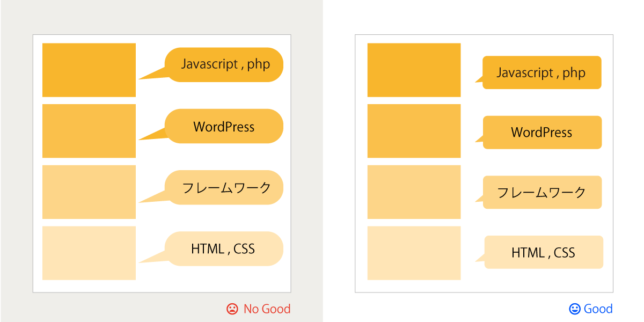Screen dimensions: 644x322
Task: Click the orange block beside rounded "Javascript , php" bubble
Action: pos(89,70)
